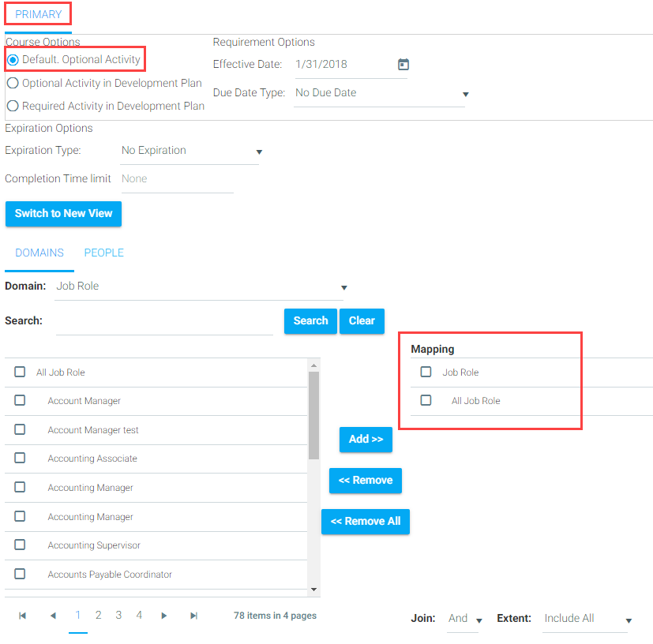Switch to the DOMAINS tab
This screenshot has height=644, width=653.
coord(39,253)
